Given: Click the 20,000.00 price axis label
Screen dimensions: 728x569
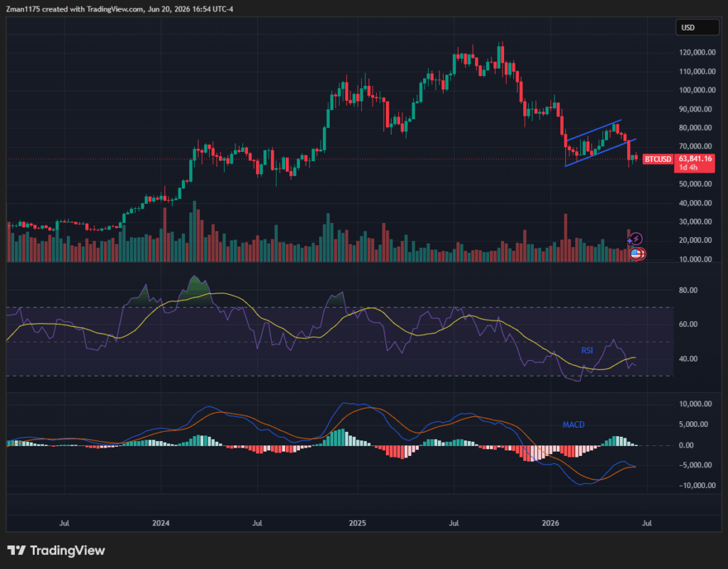Looking at the screenshot, I should (x=695, y=240).
